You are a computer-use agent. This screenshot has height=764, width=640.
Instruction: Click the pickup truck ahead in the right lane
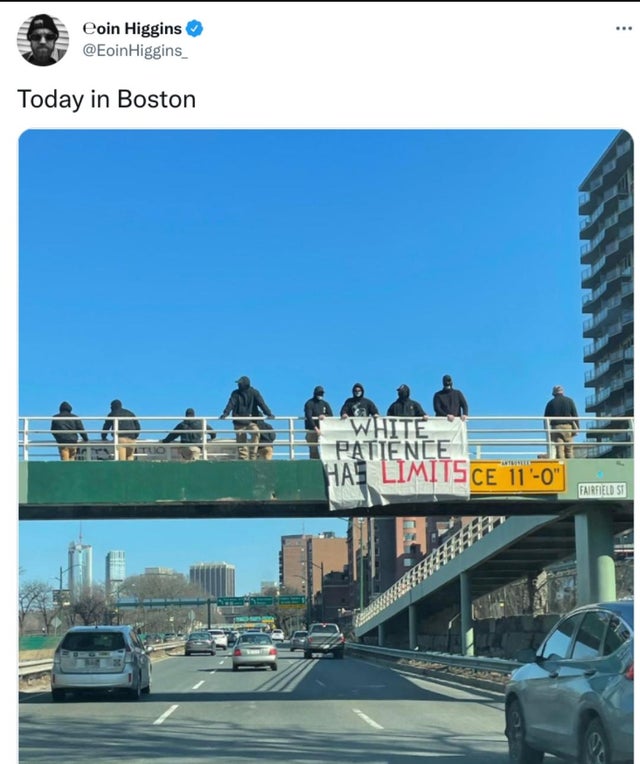point(324,640)
